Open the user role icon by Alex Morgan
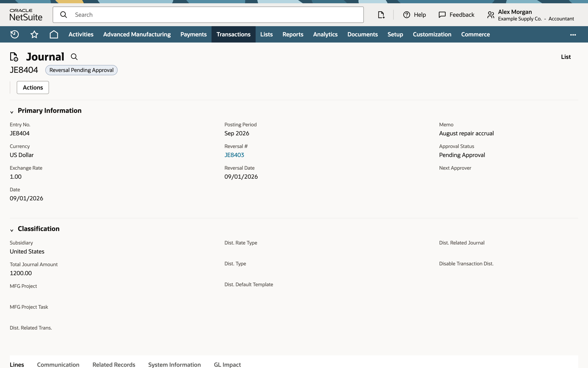Image resolution: width=588 pixels, height=368 pixels. tap(491, 15)
